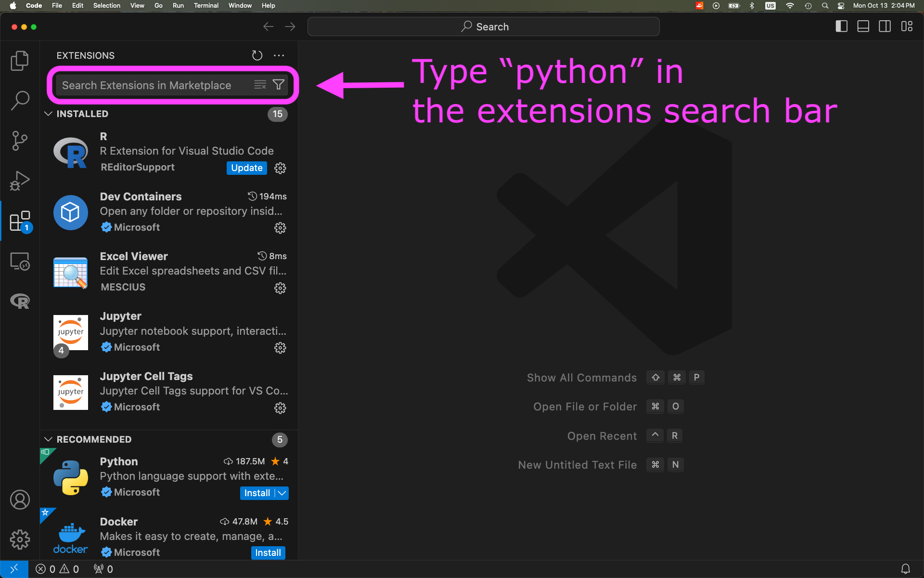
Task: Collapse the INSTALLED extensions section
Action: (x=48, y=114)
